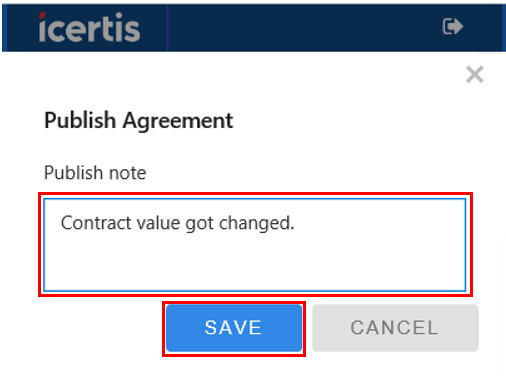The height and width of the screenshot is (376, 506).
Task: Click the word 'Contract' in the note box
Action: pos(96,223)
